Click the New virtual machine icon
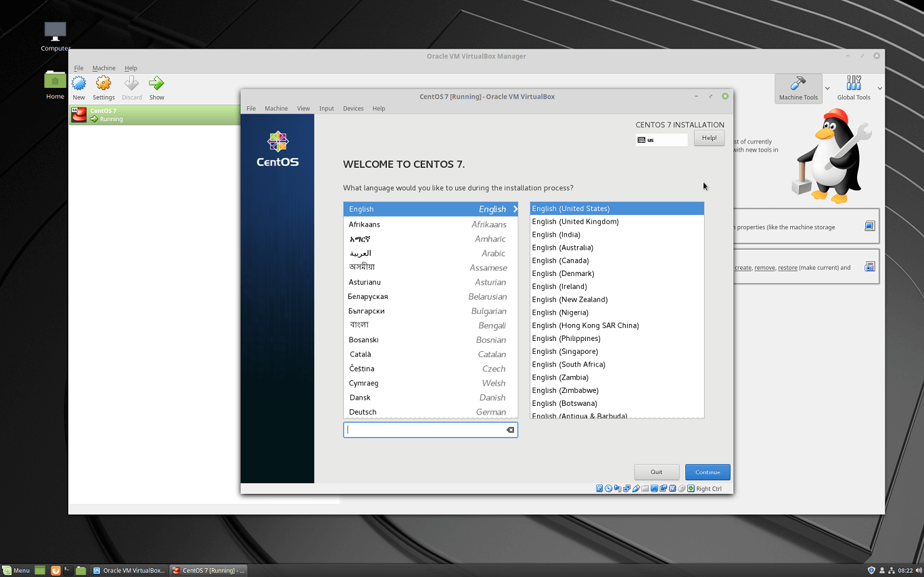Screen dimensions: 924x577 [78, 85]
